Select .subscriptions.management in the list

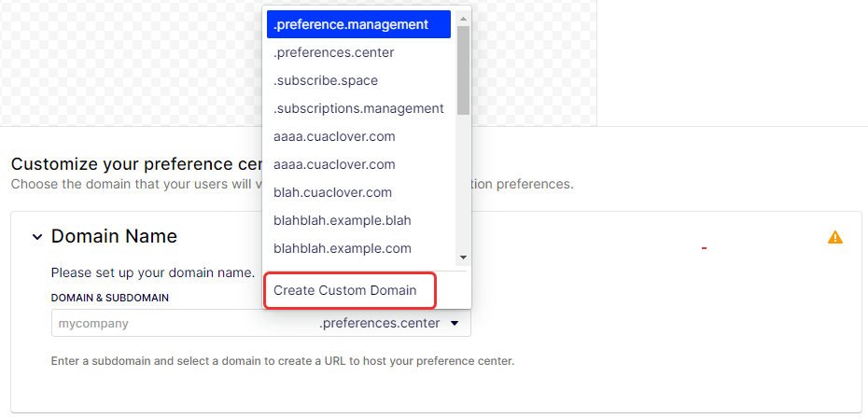point(358,108)
